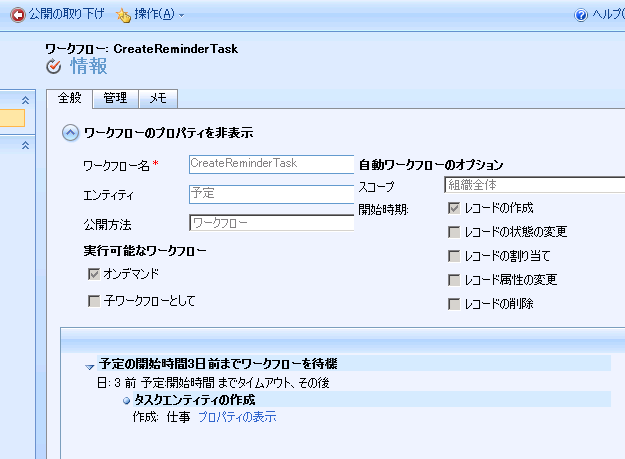Click the 実行可能なワークフロー heading

click(x=145, y=251)
